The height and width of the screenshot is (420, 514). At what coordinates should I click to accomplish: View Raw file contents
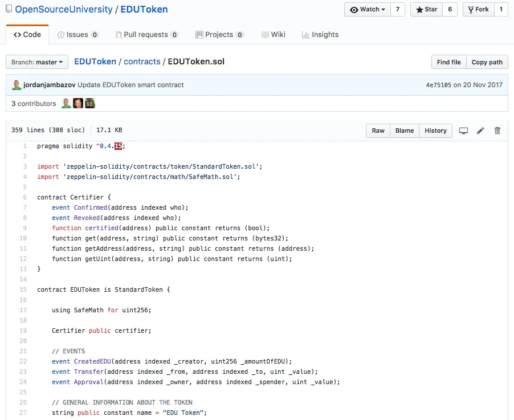click(x=378, y=131)
